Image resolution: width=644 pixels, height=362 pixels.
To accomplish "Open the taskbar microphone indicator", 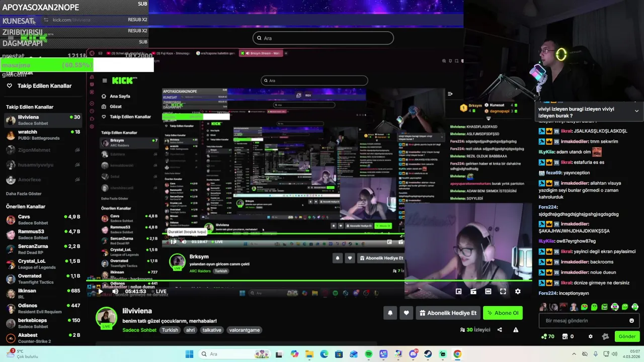I will click(x=596, y=354).
